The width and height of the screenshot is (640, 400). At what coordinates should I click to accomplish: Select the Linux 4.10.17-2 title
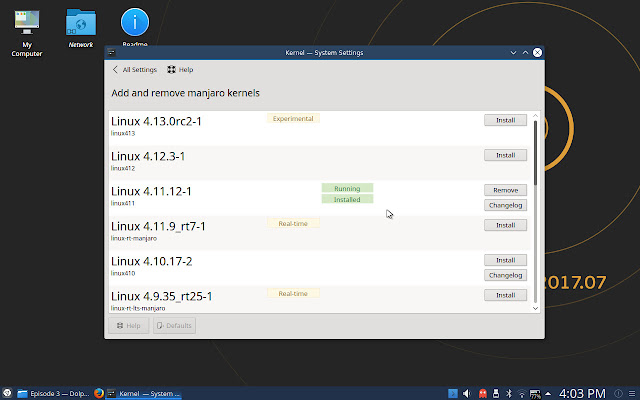coord(151,261)
